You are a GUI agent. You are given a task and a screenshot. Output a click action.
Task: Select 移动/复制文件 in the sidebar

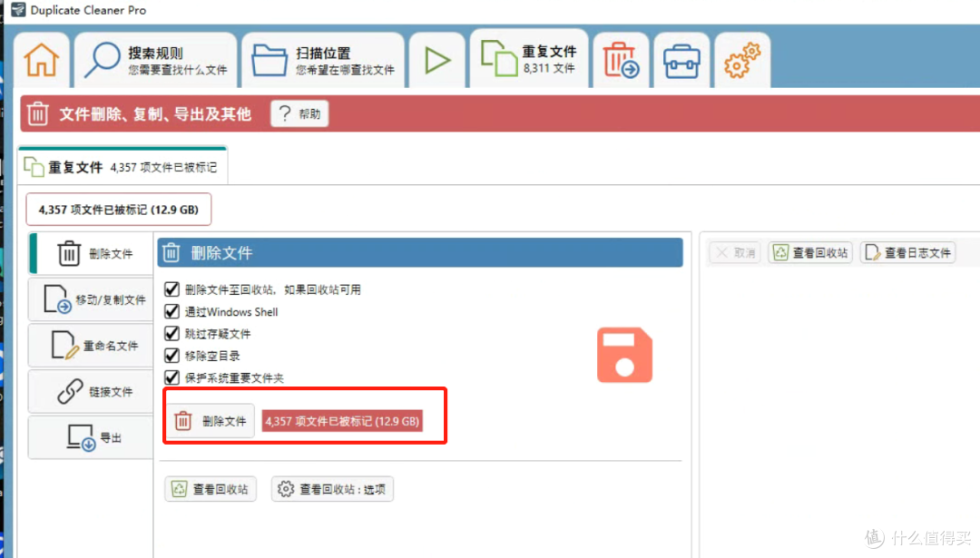92,299
